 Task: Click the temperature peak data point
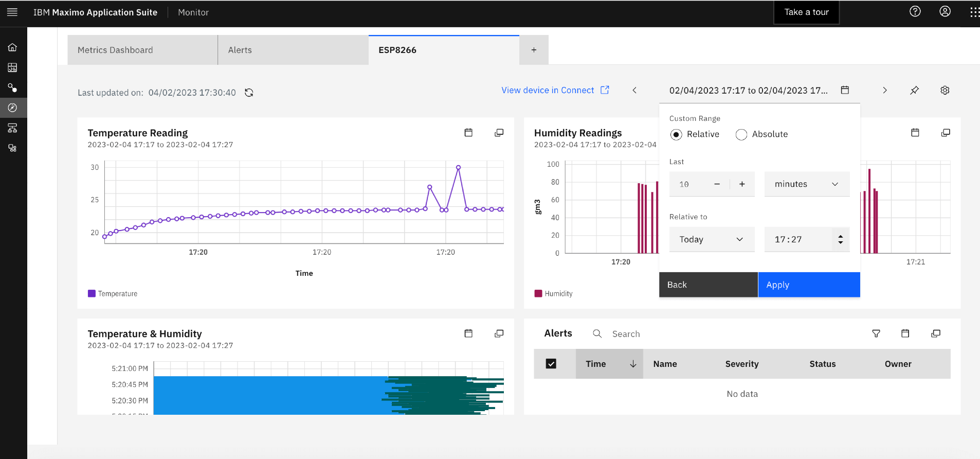click(458, 167)
